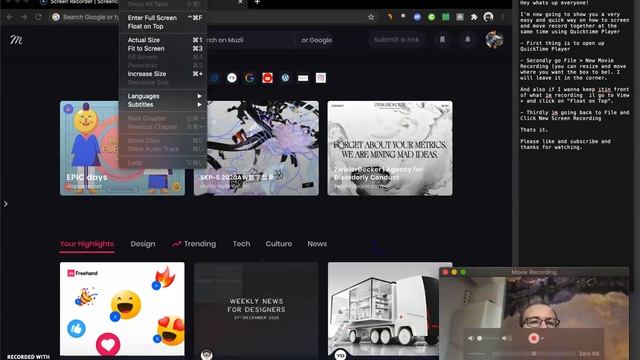Click the max volume speaker icon
The image size is (640, 360).
tap(506, 338)
